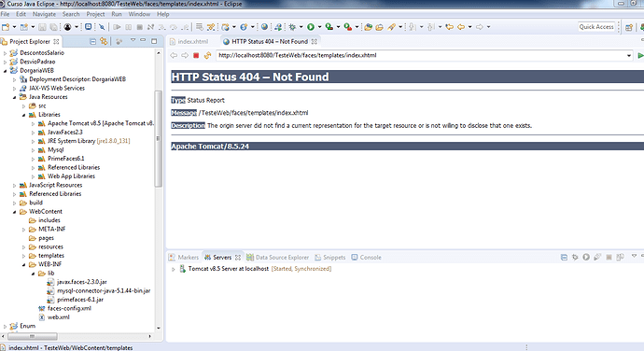The width and height of the screenshot is (644, 351).
Task: Click Collapse All icon in Project Explorer
Action: point(92,41)
